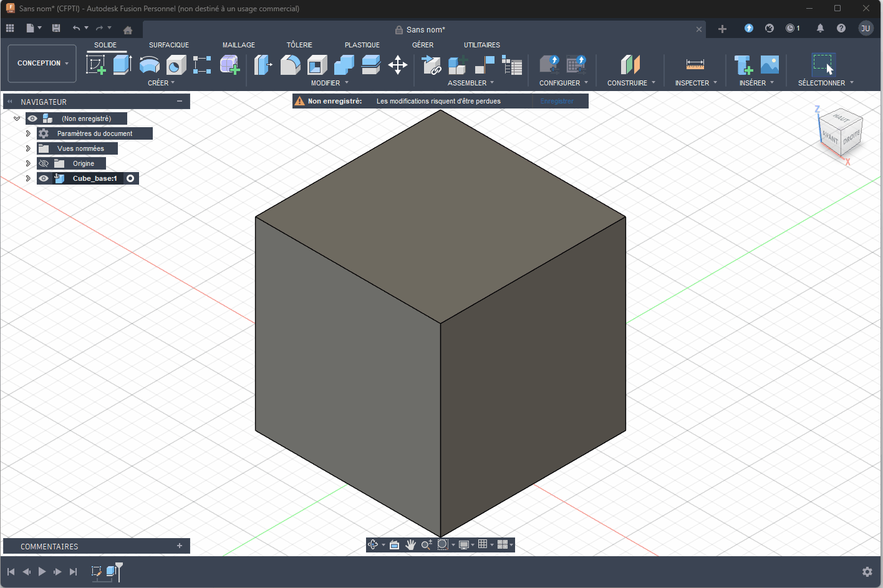Screen dimensions: 883x588
Task: Switch to the SURFACIQUE tab
Action: click(x=168, y=45)
